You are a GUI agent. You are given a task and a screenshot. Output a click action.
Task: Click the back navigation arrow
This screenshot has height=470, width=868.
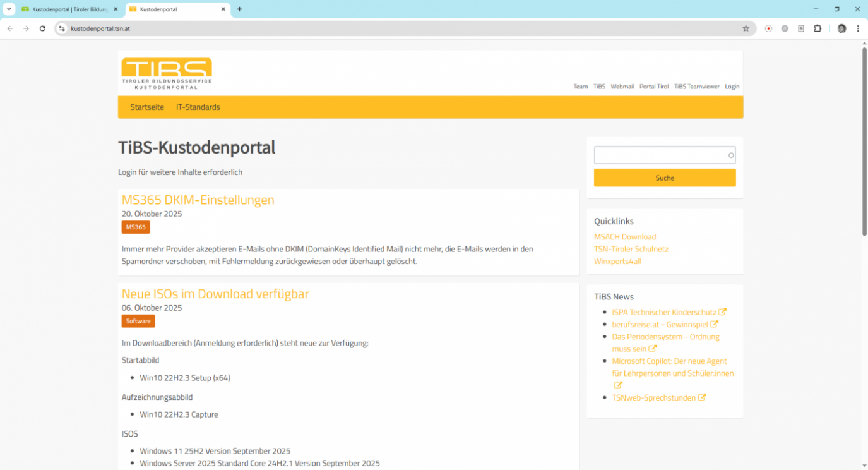[x=9, y=28]
